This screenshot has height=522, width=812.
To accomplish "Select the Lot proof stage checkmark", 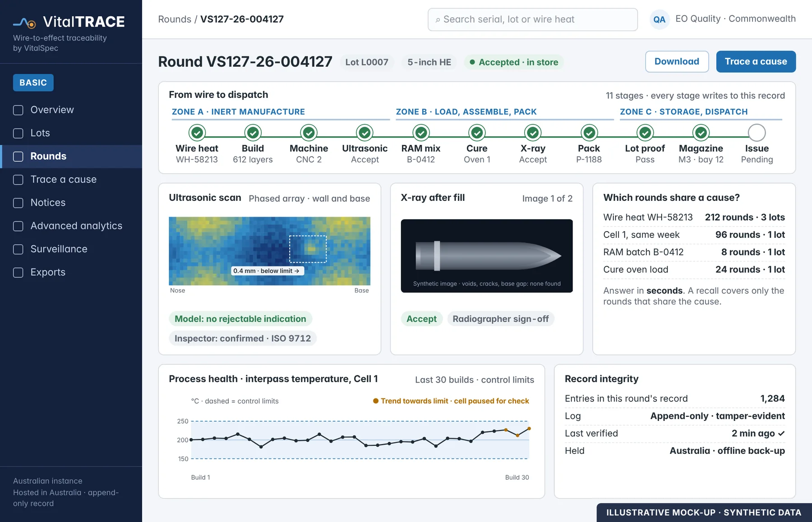I will pyautogui.click(x=645, y=133).
